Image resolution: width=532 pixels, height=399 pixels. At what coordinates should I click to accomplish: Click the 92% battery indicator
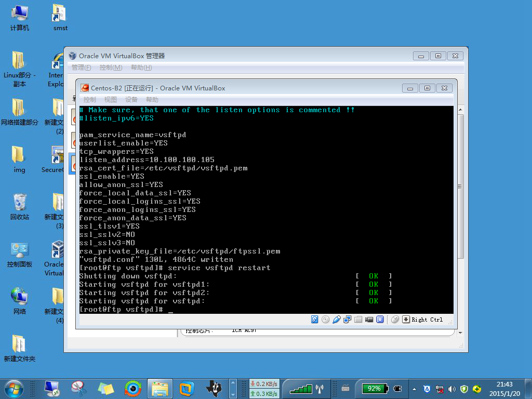[x=374, y=389]
